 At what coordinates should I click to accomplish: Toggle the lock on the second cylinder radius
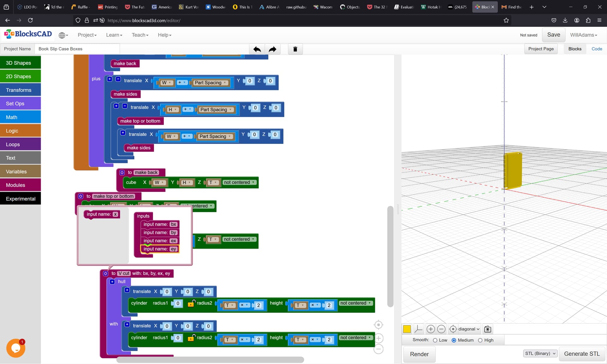192,338
